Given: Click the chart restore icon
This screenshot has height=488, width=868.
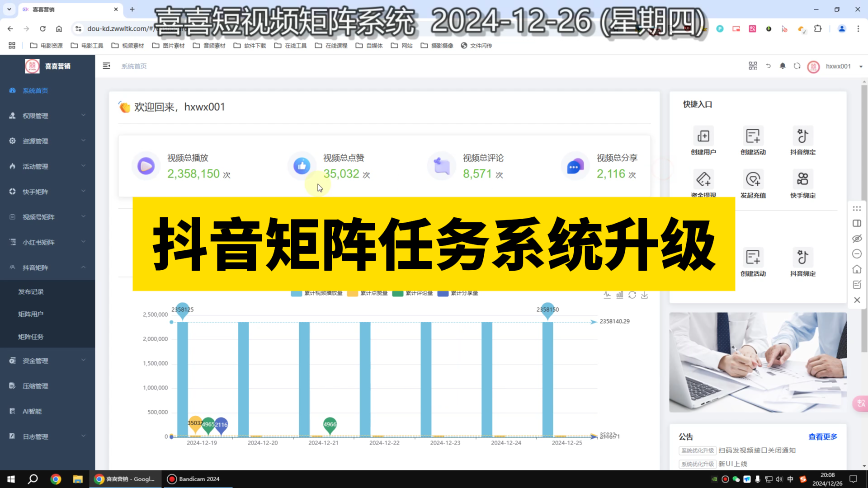Looking at the screenshot, I should 632,295.
